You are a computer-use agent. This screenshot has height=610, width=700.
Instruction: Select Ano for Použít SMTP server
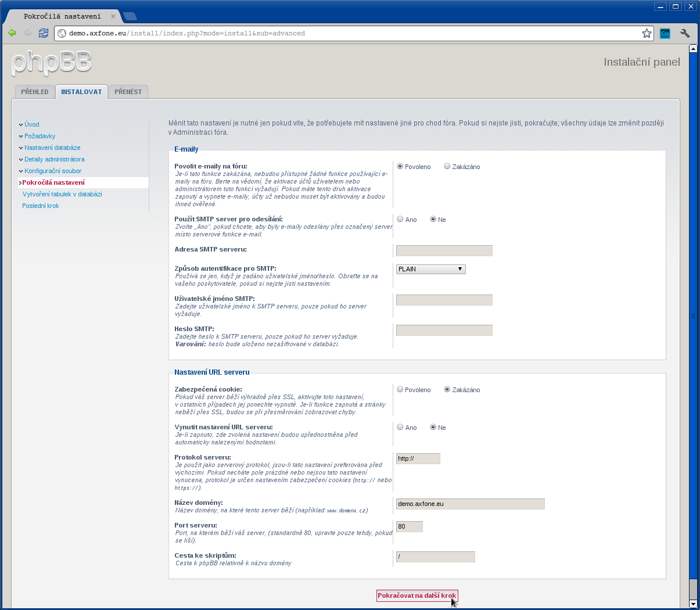pos(400,219)
